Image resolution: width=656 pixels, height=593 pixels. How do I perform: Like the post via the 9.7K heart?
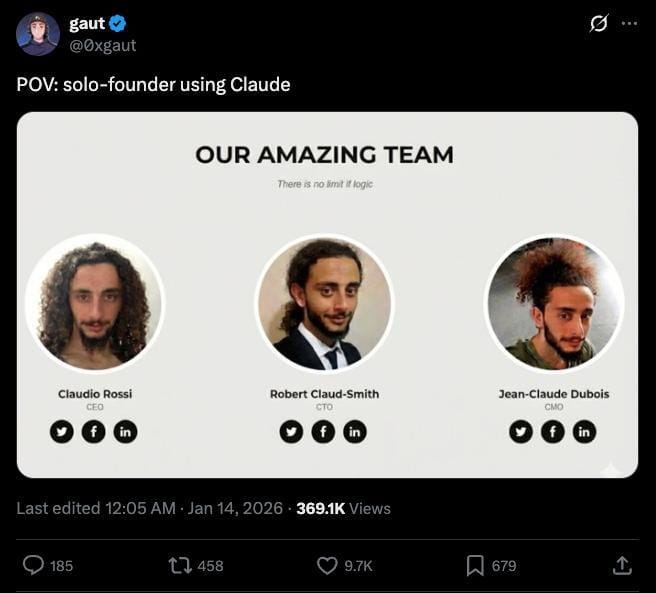tap(327, 566)
